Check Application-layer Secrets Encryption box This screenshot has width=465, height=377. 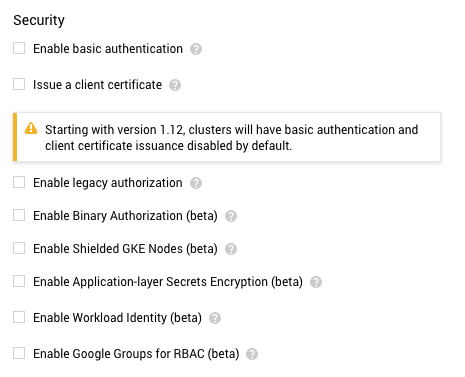point(19,281)
